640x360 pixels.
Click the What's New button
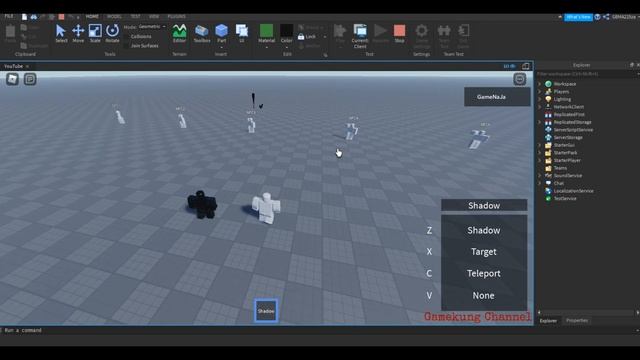point(578,17)
